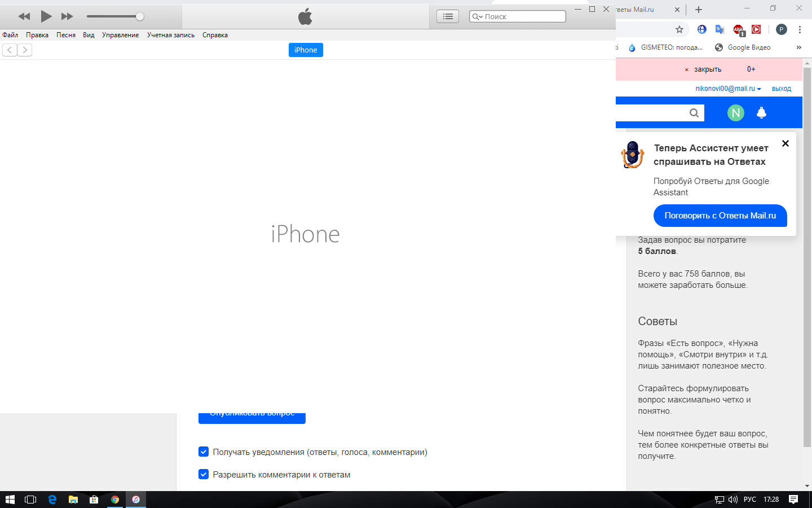812x508 pixels.
Task: Expand the search magnifier dropdown in iTunes
Action: [477, 16]
